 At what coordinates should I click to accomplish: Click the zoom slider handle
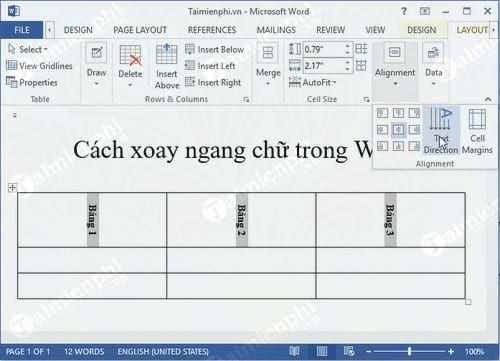[410, 351]
